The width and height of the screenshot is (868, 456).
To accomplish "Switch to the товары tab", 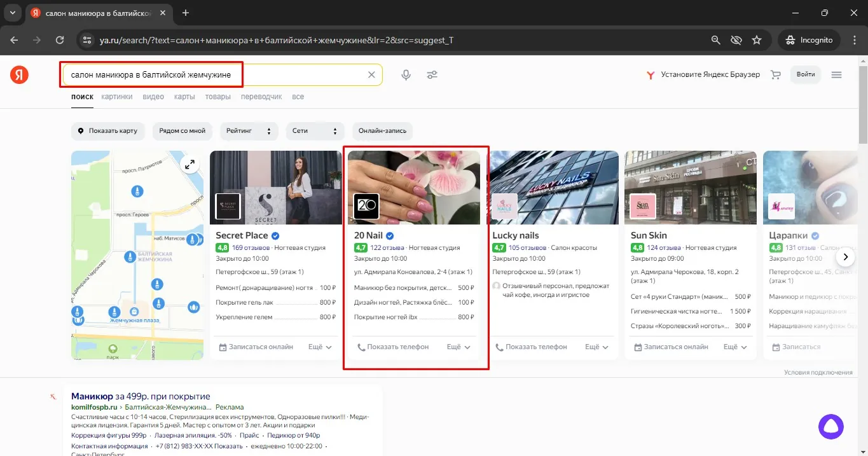I will pyautogui.click(x=217, y=97).
